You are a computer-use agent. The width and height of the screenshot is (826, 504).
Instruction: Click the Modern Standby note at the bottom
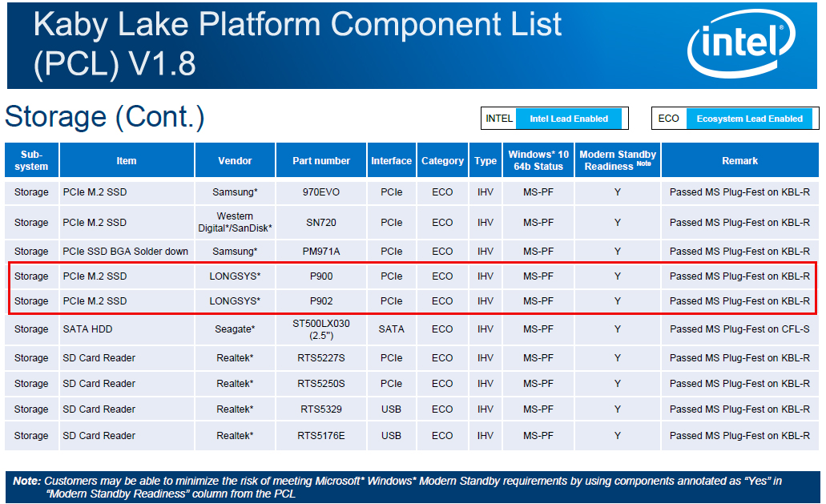click(x=413, y=487)
